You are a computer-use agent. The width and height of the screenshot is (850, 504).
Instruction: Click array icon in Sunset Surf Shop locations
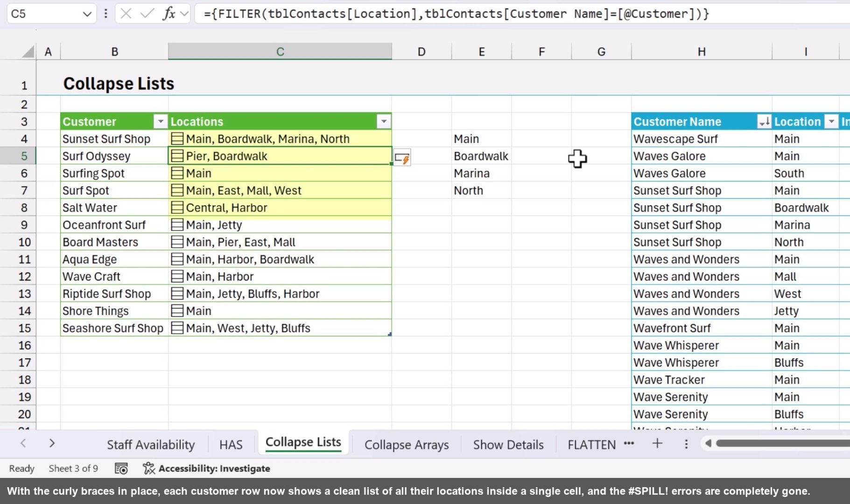click(177, 139)
